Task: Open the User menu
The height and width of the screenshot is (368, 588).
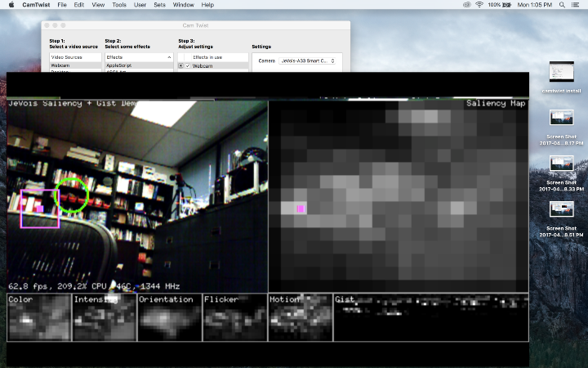Action: (140, 5)
